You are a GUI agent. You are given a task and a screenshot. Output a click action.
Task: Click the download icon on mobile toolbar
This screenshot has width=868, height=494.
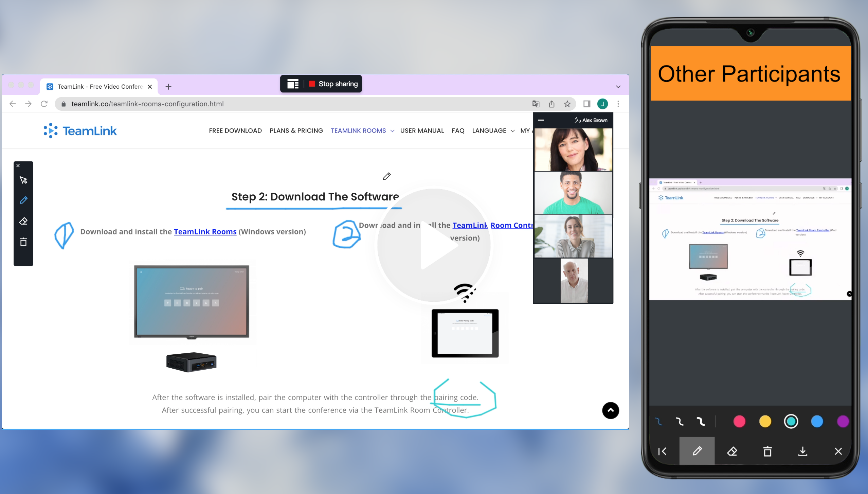[x=803, y=451]
